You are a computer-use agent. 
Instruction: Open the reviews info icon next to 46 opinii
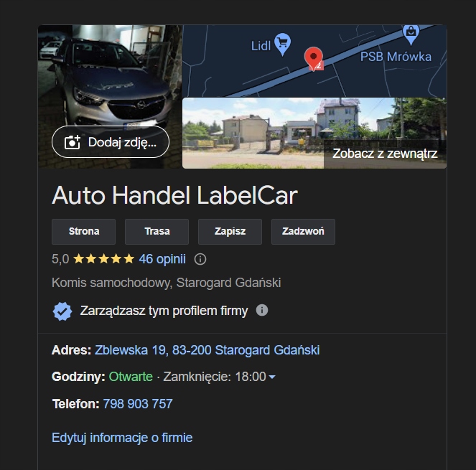click(x=200, y=259)
